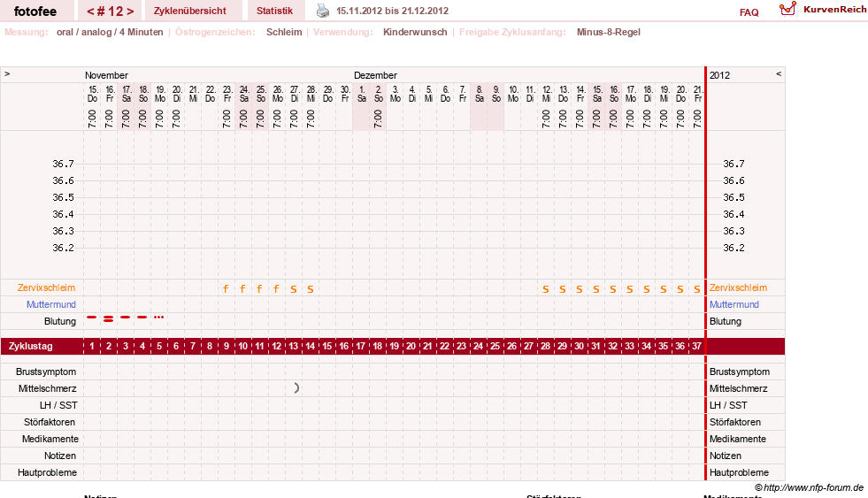Click the 'S' mucus symbol on Dec 18

[x=647, y=289]
